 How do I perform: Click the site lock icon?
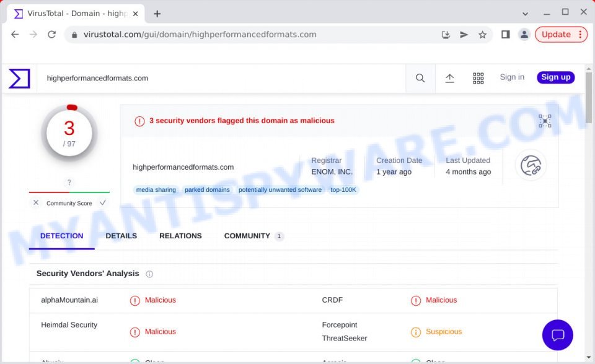tap(74, 35)
